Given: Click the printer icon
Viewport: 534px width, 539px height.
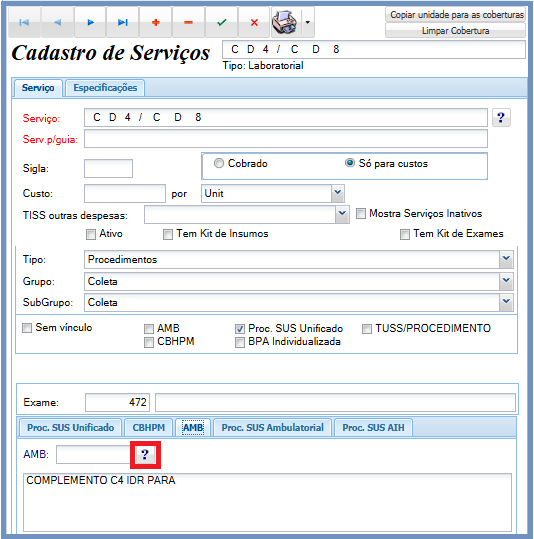Looking at the screenshot, I should (285, 22).
